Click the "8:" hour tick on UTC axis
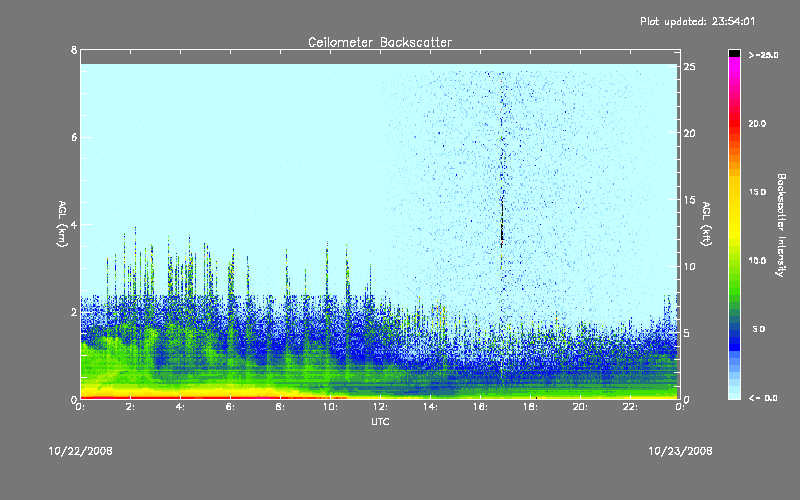 click(281, 407)
